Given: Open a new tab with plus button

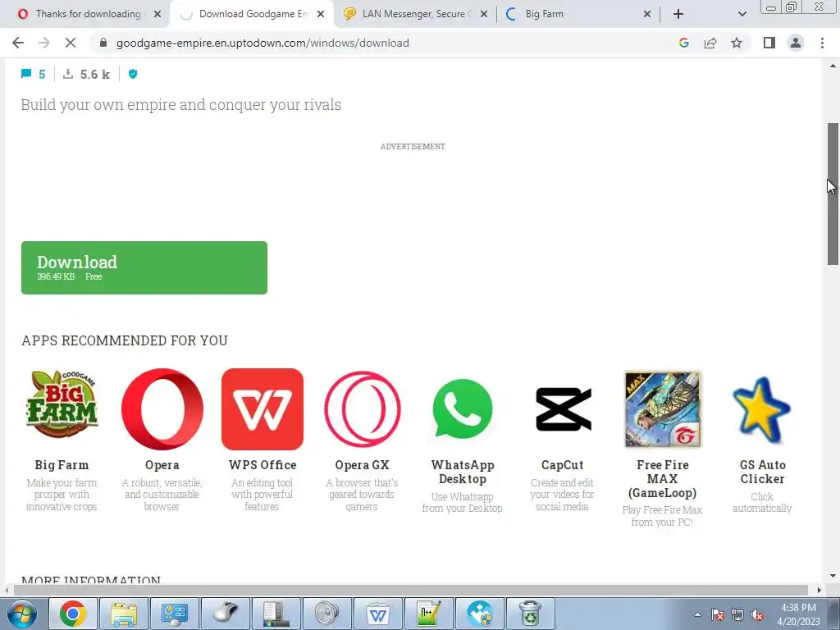Looking at the screenshot, I should pyautogui.click(x=678, y=14).
